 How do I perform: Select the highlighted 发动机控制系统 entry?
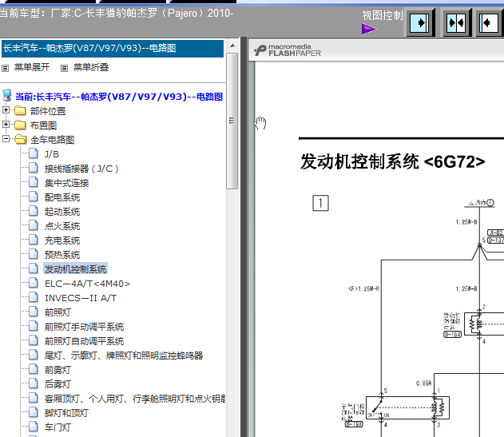point(76,269)
